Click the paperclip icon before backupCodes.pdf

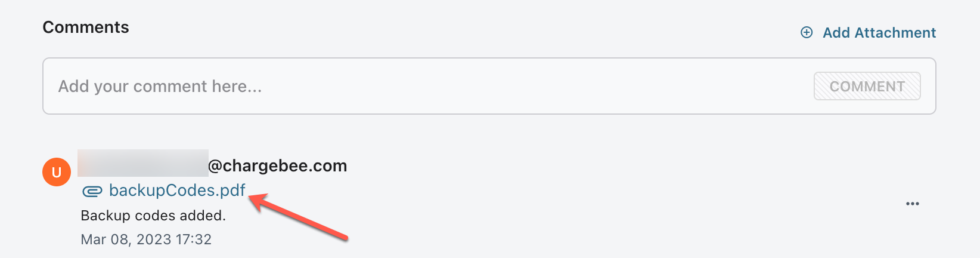pyautogui.click(x=92, y=191)
